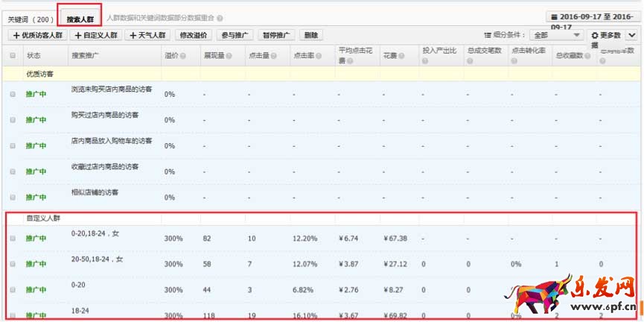Click the 修改溢价 button
Image resolution: width=644 pixels, height=322 pixels.
click(194, 35)
